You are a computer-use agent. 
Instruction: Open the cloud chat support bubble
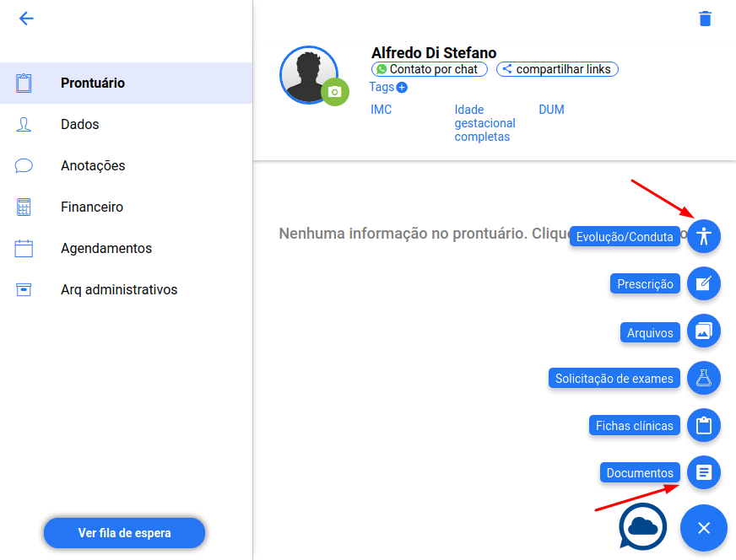(x=642, y=526)
